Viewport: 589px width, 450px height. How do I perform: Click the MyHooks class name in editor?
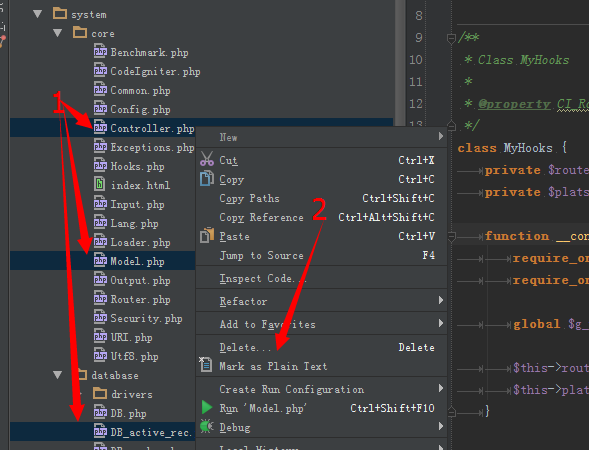(528, 148)
